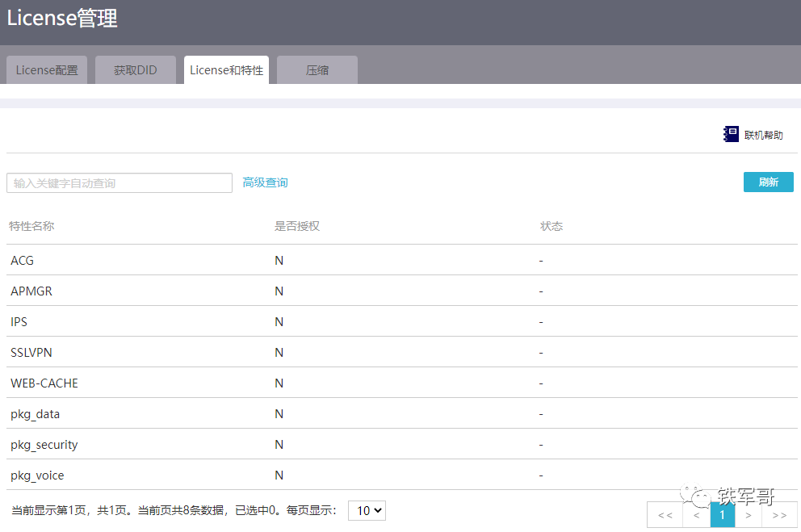This screenshot has height=532, width=801.
Task: Click the online help book icon
Action: click(x=732, y=135)
